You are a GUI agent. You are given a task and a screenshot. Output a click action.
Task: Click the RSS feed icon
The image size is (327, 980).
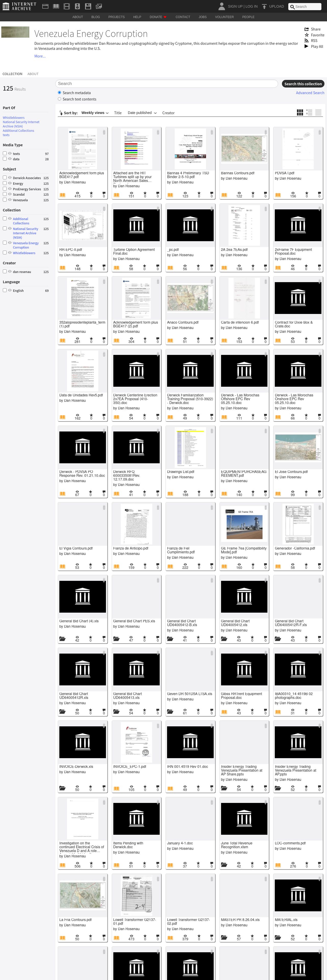(x=306, y=41)
